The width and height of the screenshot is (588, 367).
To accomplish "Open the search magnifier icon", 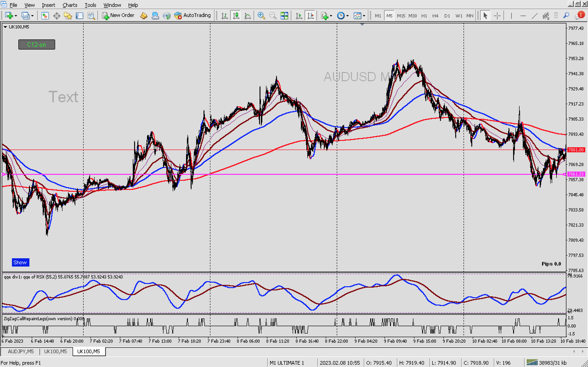I will (566, 16).
